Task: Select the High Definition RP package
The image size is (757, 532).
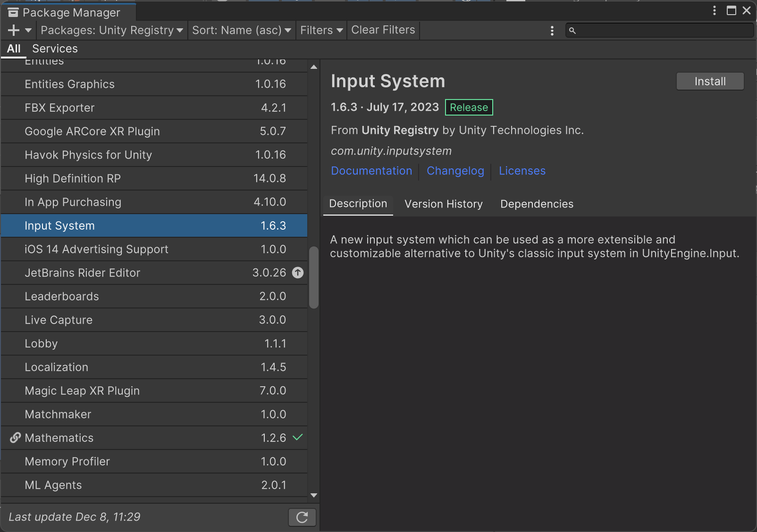Action: (154, 178)
